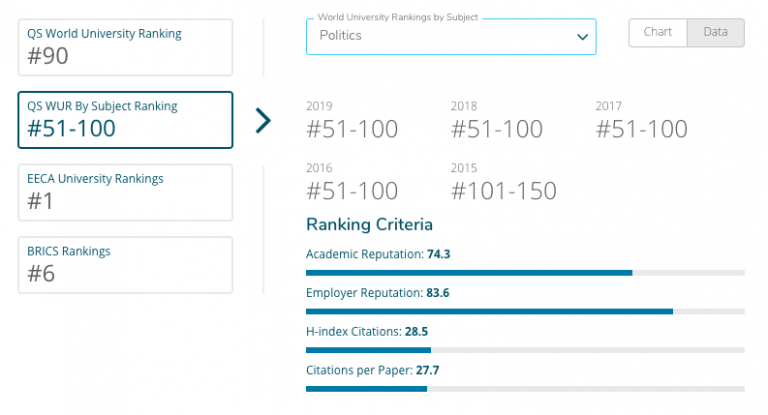Click the Employer Reputation progress bar
Screen dimensions: 768x415
coord(525,311)
